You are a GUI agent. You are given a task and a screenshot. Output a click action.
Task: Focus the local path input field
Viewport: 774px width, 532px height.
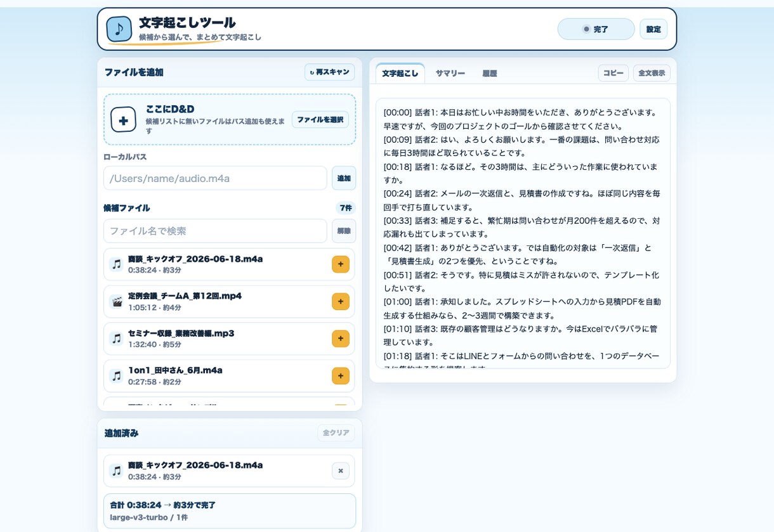pyautogui.click(x=215, y=178)
